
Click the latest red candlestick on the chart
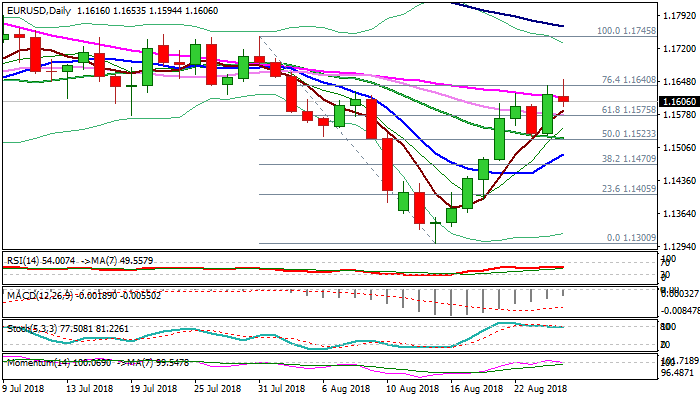pos(563,98)
